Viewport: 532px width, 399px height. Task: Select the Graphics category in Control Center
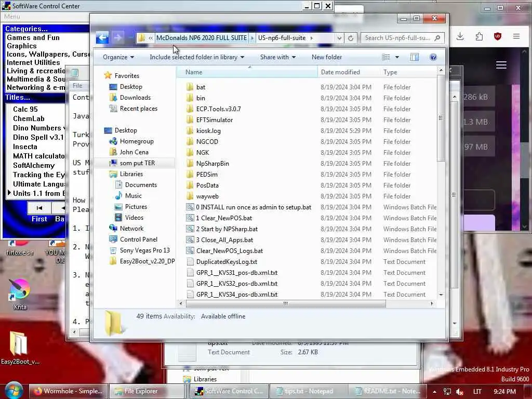pos(22,46)
